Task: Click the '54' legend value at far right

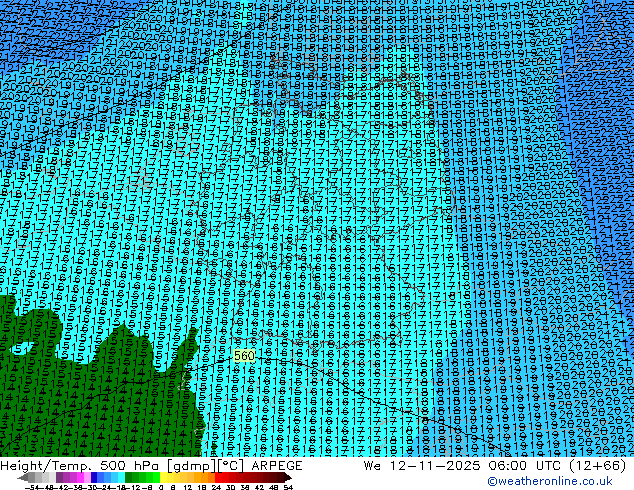Action: tap(287, 488)
